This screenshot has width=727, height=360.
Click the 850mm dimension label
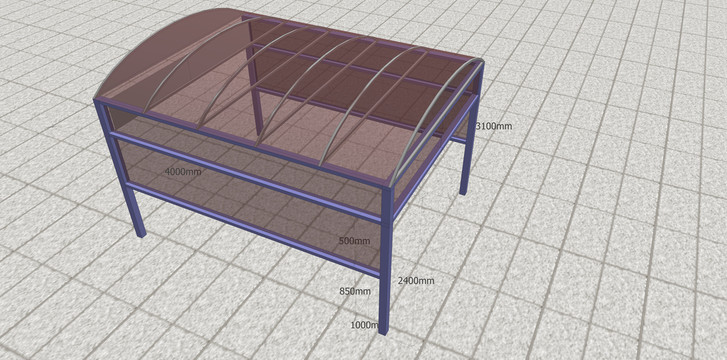(355, 291)
